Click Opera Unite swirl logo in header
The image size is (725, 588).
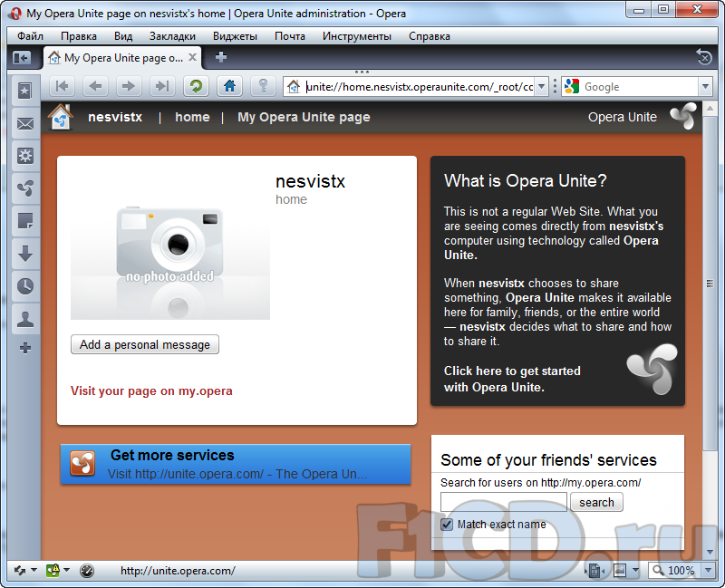[x=683, y=116]
